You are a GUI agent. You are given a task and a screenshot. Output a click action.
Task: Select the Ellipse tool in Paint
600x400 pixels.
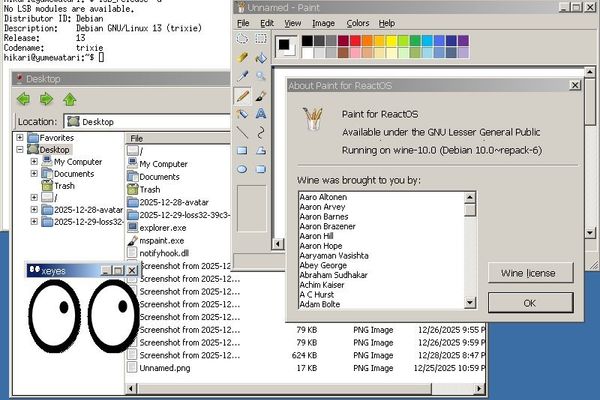242,169
